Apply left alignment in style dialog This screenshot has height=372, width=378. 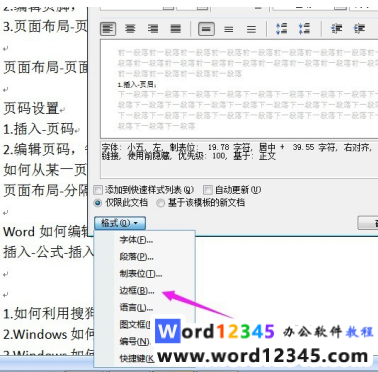(108, 29)
